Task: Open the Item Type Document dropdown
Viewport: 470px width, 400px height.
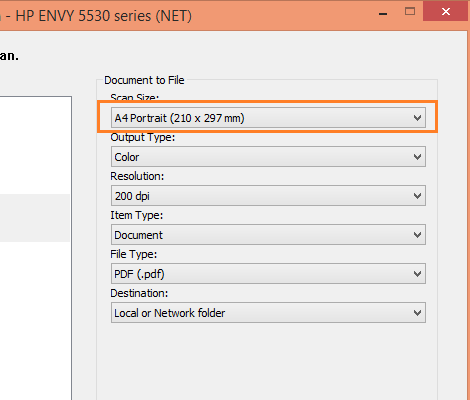Action: (x=268, y=235)
